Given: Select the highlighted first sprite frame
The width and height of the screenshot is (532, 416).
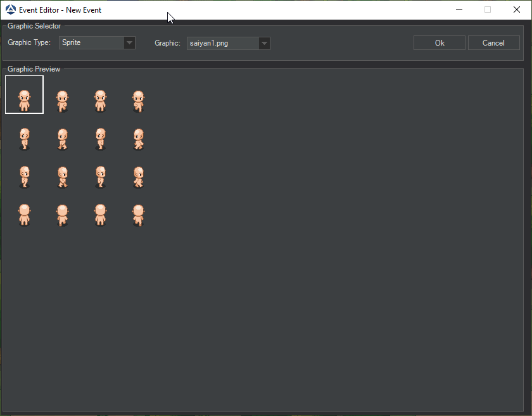Looking at the screenshot, I should tap(24, 94).
